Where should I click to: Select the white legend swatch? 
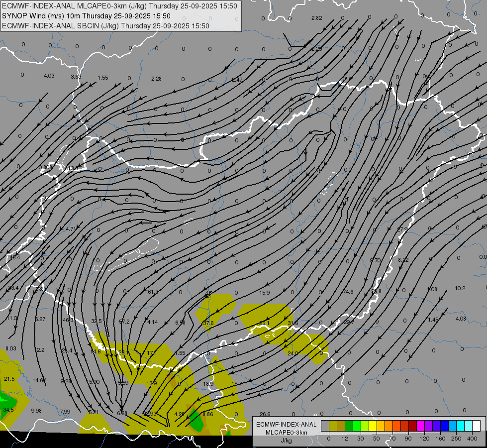click(476, 426)
